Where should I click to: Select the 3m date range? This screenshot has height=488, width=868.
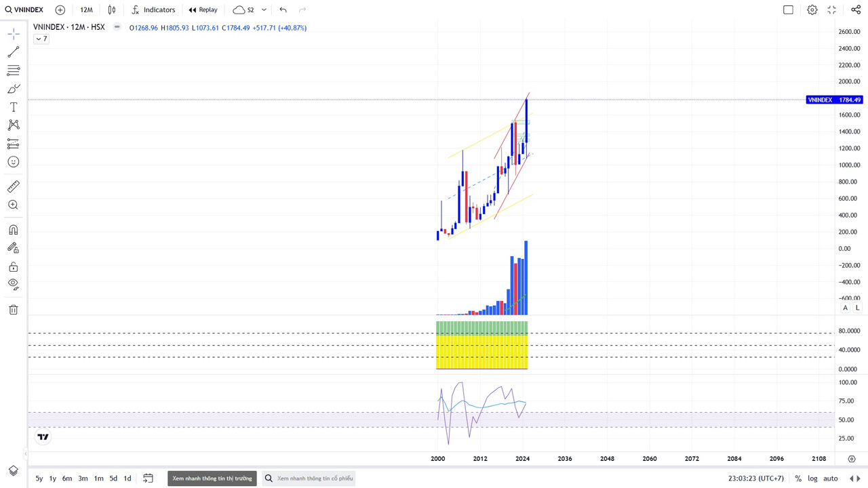[83, 479]
